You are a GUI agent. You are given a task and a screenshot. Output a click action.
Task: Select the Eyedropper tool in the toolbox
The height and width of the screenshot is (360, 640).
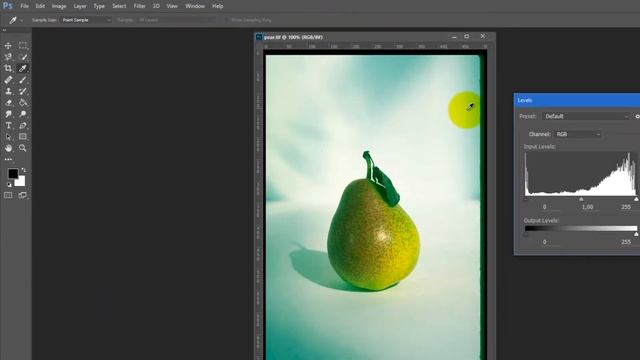coord(23,68)
